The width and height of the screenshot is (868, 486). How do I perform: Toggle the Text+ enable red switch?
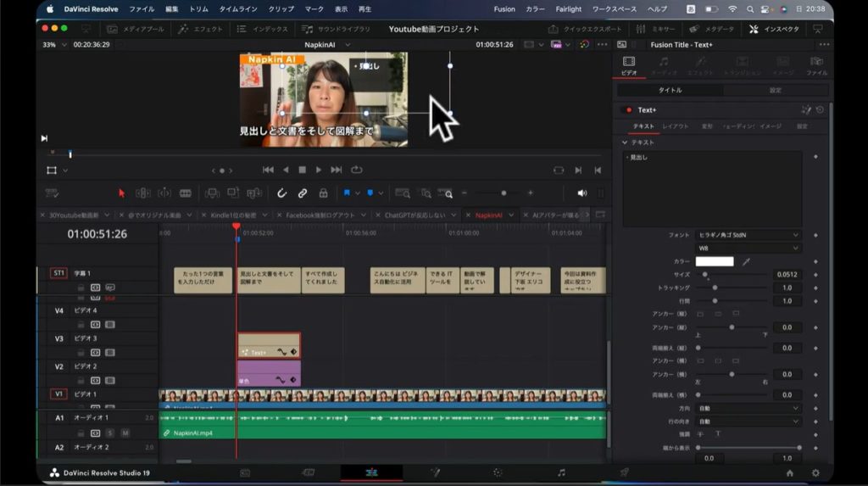coord(628,110)
